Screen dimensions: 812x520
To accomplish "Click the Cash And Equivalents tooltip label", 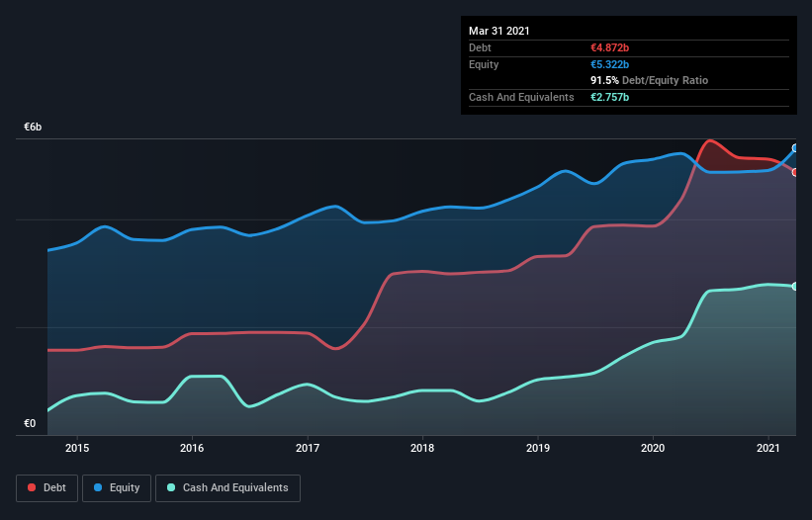I will pyautogui.click(x=521, y=97).
